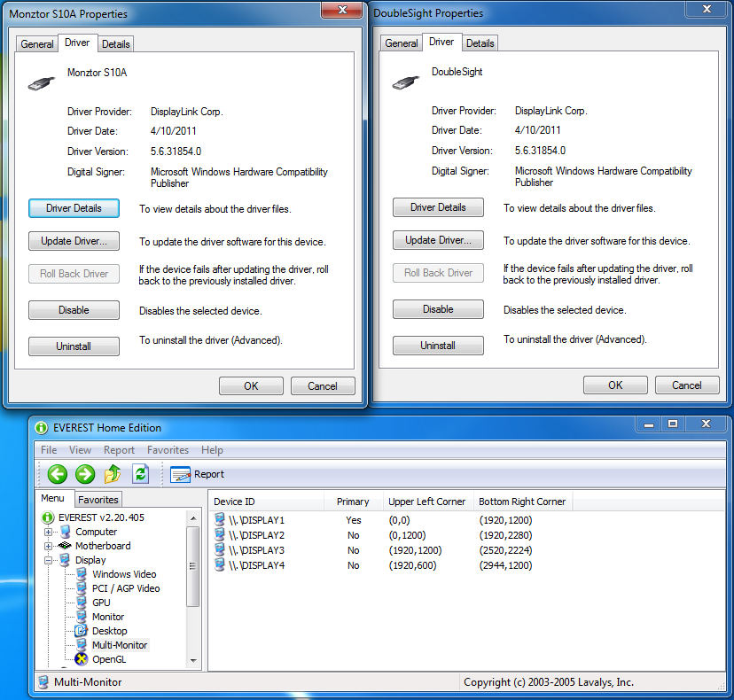The image size is (734, 700).
Task: Select PCI / AGP Video in the tree
Action: tap(126, 588)
